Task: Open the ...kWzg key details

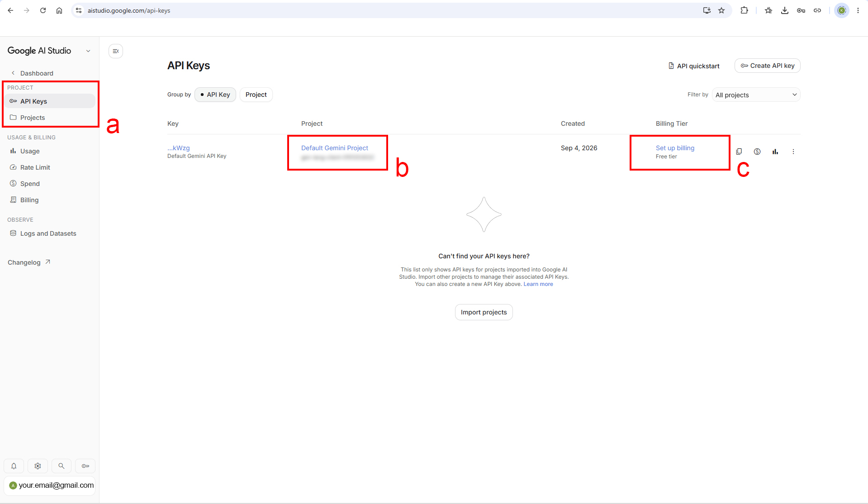Action: [x=179, y=148]
